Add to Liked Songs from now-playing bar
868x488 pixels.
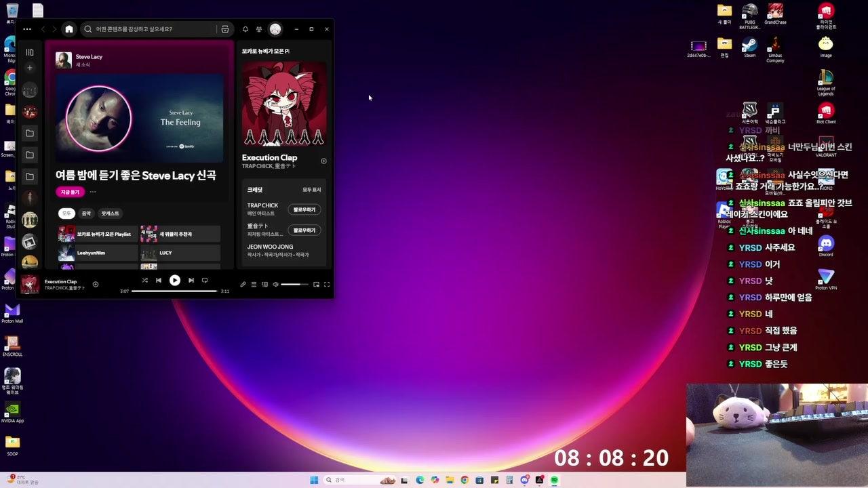click(96, 284)
